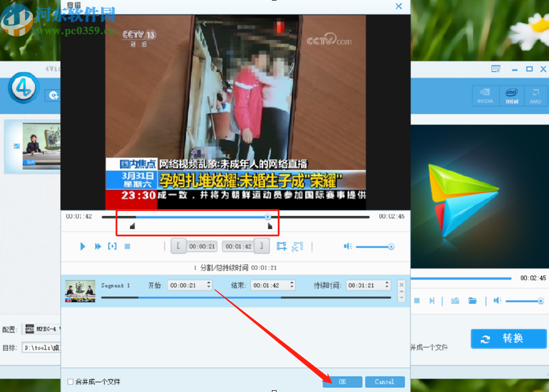Open the 配置 MPEG-4 profile dropdown
Image resolution: width=549 pixels, height=392 pixels.
pyautogui.click(x=41, y=329)
